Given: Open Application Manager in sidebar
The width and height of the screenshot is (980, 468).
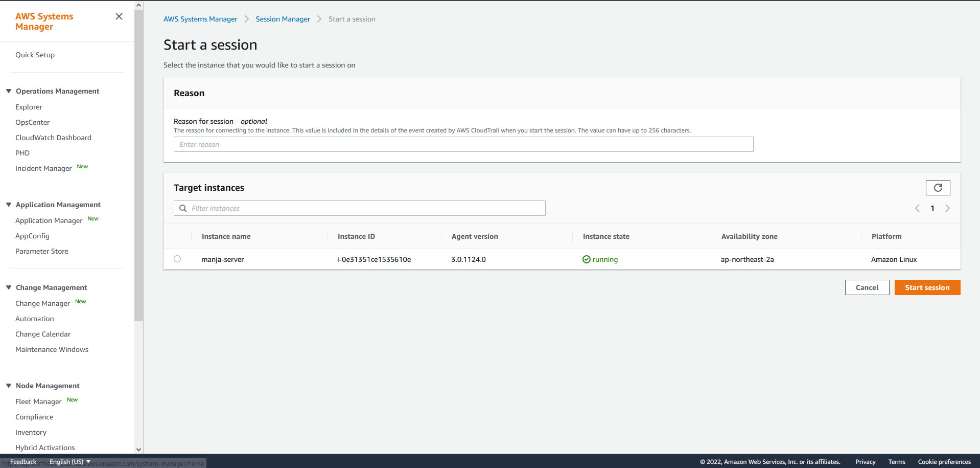Looking at the screenshot, I should (x=49, y=220).
